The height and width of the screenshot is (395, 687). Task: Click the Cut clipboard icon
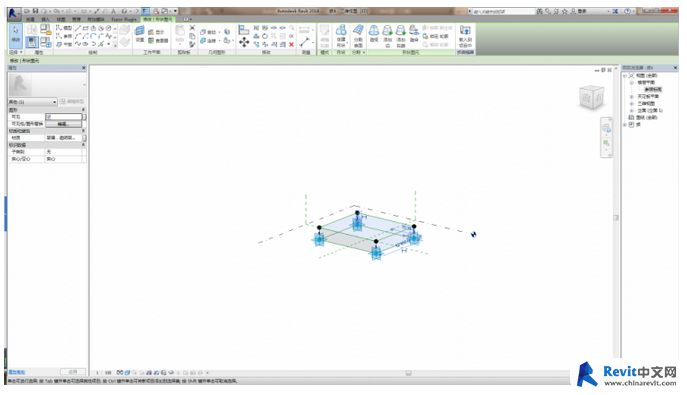point(192,28)
